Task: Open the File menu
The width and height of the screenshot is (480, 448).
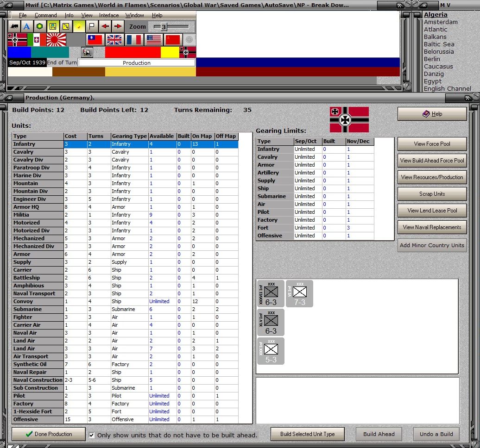Action: click(x=23, y=15)
